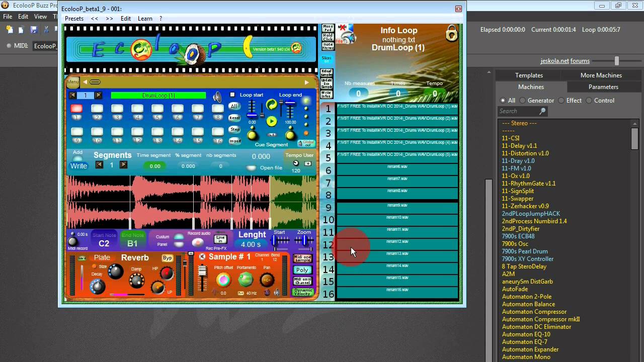Viewport: 644px width, 362px height.
Task: Click the next segment arrow
Action: tap(124, 165)
